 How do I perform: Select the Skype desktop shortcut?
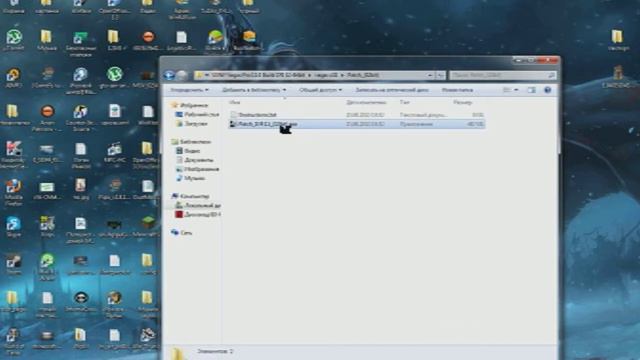pyautogui.click(x=13, y=227)
